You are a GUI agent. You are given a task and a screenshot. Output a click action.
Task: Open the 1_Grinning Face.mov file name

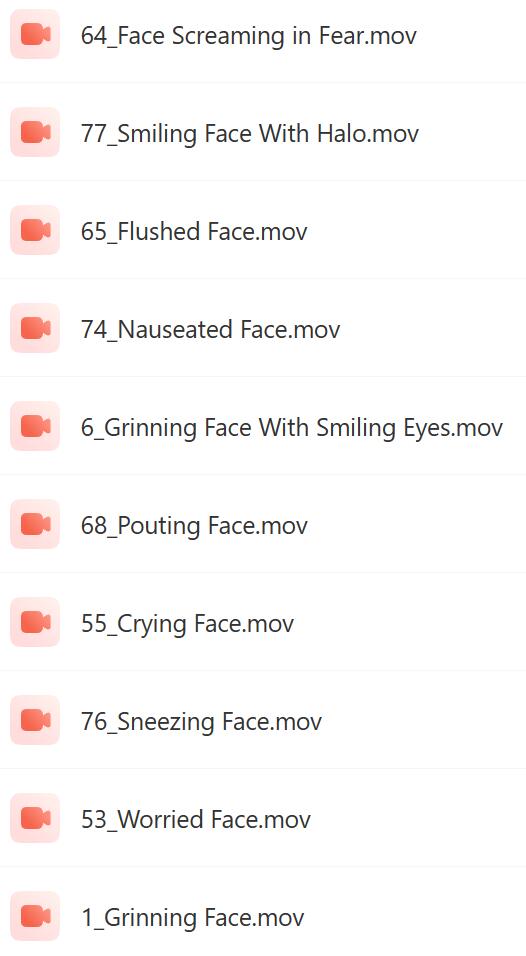(192, 918)
